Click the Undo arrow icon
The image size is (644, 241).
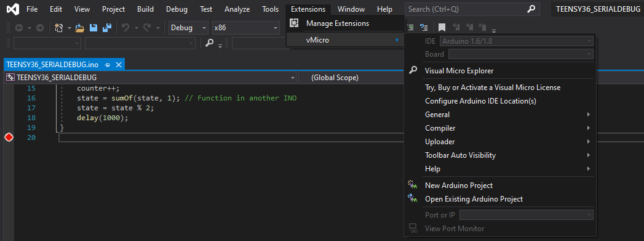coord(125,28)
